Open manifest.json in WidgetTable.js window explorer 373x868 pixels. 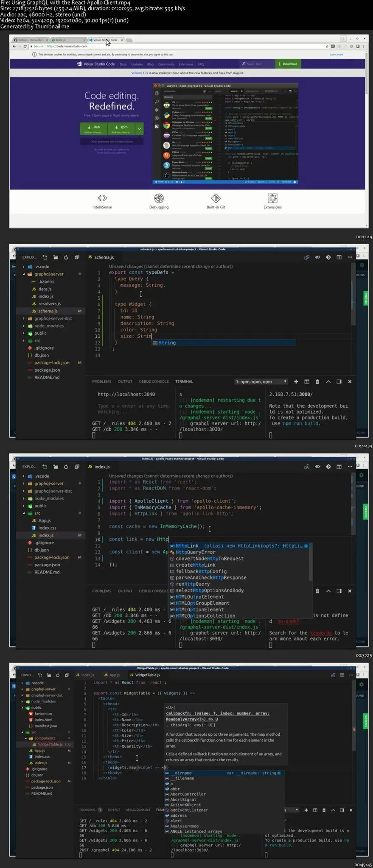point(45,726)
